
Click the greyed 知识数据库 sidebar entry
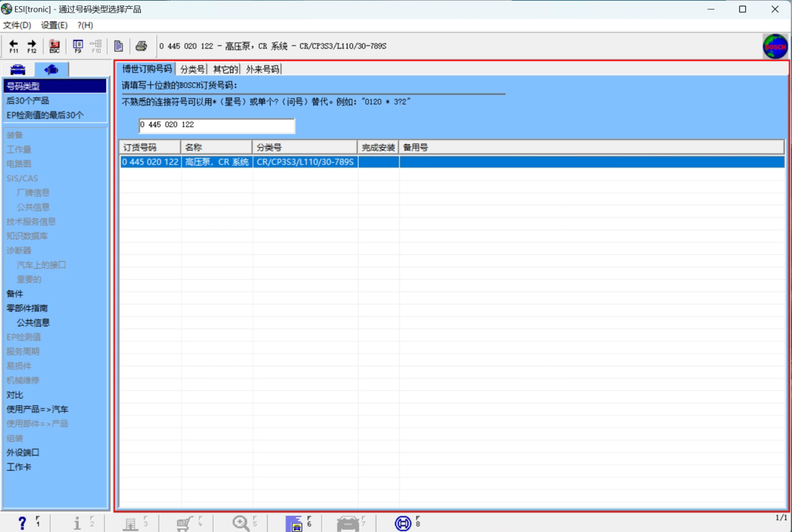[x=27, y=236]
